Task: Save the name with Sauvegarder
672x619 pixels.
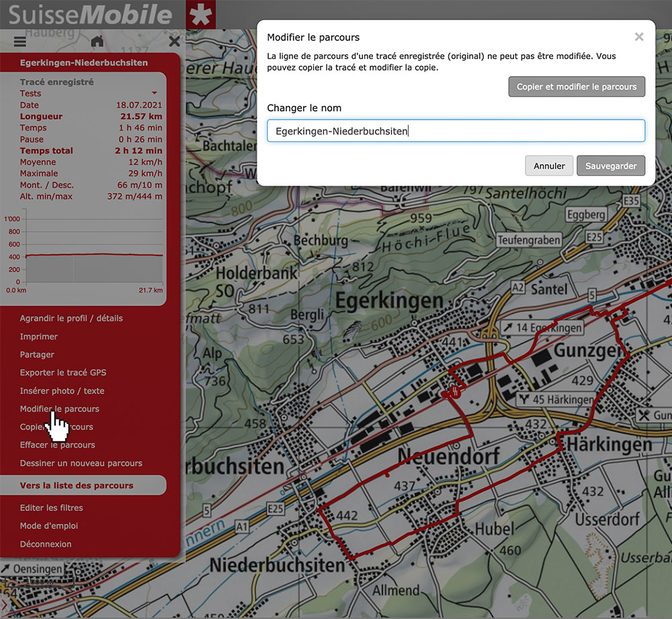Action: point(611,166)
